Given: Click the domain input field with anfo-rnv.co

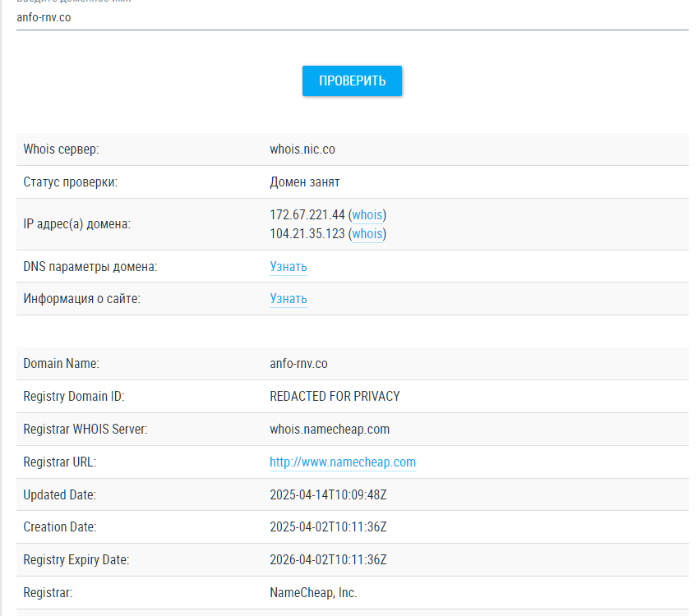Looking at the screenshot, I should tap(352, 17).
